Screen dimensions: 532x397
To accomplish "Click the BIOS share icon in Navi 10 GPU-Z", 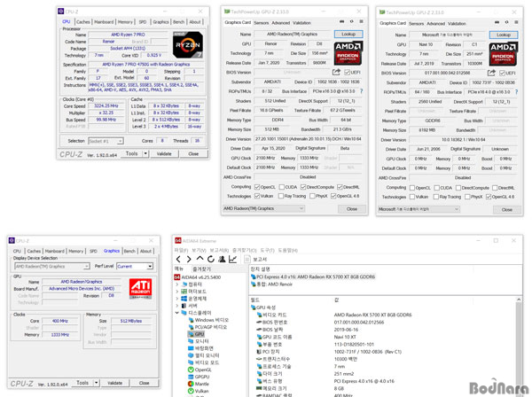I will pos(491,73).
